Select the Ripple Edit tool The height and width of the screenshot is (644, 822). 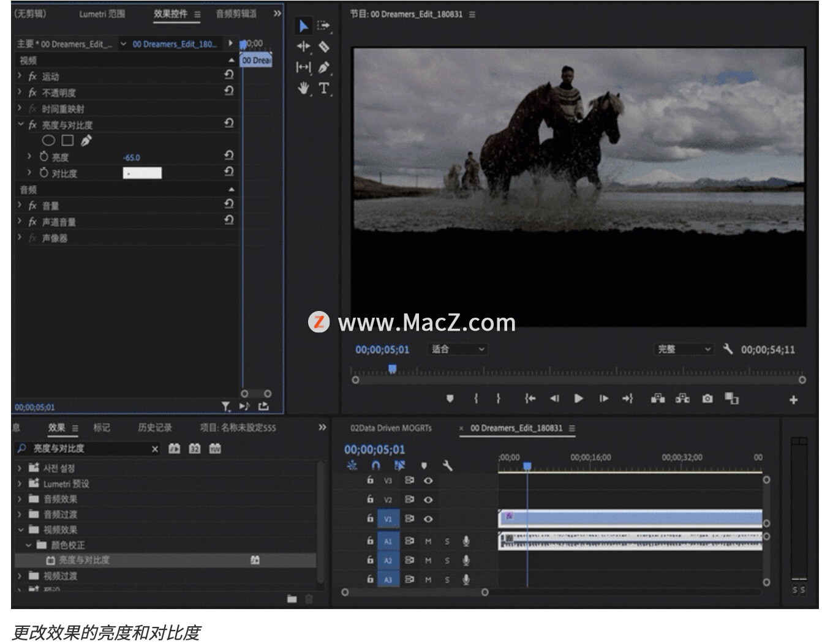point(303,47)
